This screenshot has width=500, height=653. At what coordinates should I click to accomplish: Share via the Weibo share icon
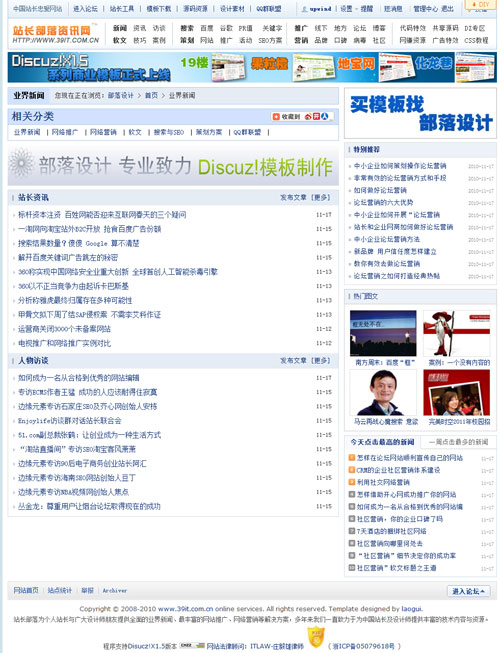click(308, 117)
